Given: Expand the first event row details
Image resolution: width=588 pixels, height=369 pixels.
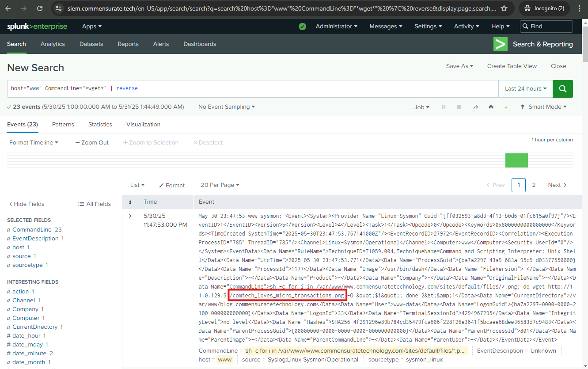Looking at the screenshot, I should click(x=130, y=216).
